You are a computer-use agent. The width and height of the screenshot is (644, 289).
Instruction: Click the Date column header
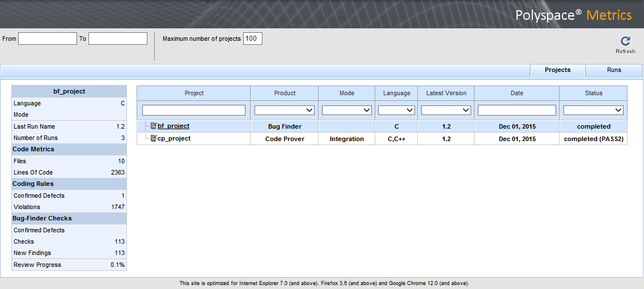516,93
